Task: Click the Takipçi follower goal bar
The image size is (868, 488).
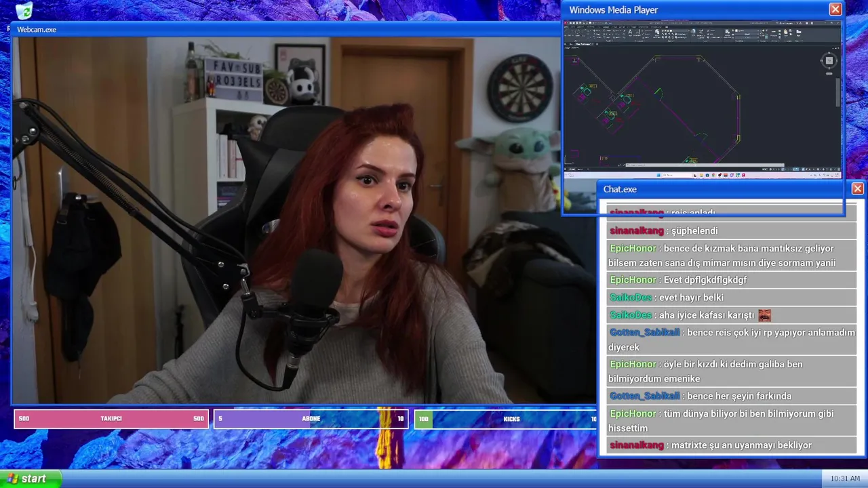Action: 111,419
